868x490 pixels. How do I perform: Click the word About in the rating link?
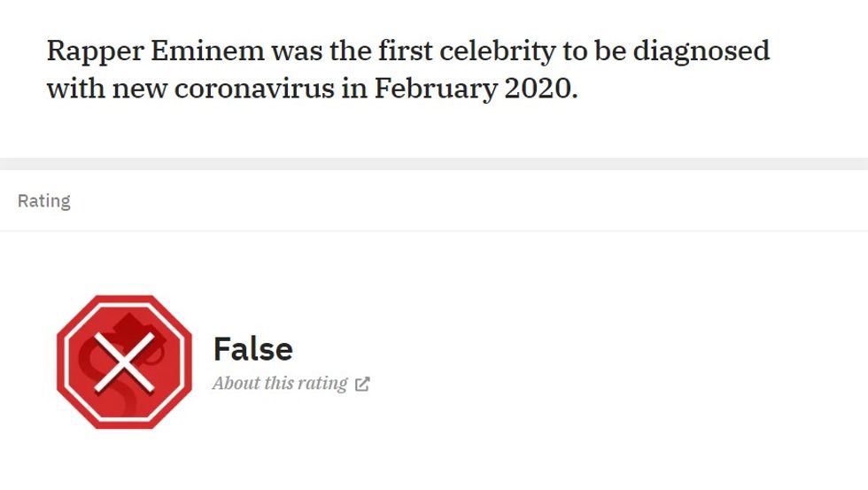click(236, 384)
